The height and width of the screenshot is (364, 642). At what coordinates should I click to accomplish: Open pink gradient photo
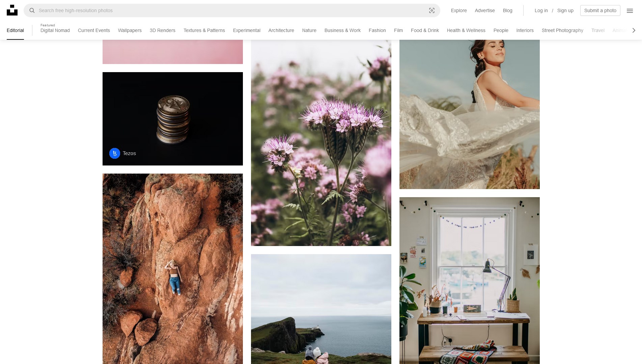(x=173, y=52)
